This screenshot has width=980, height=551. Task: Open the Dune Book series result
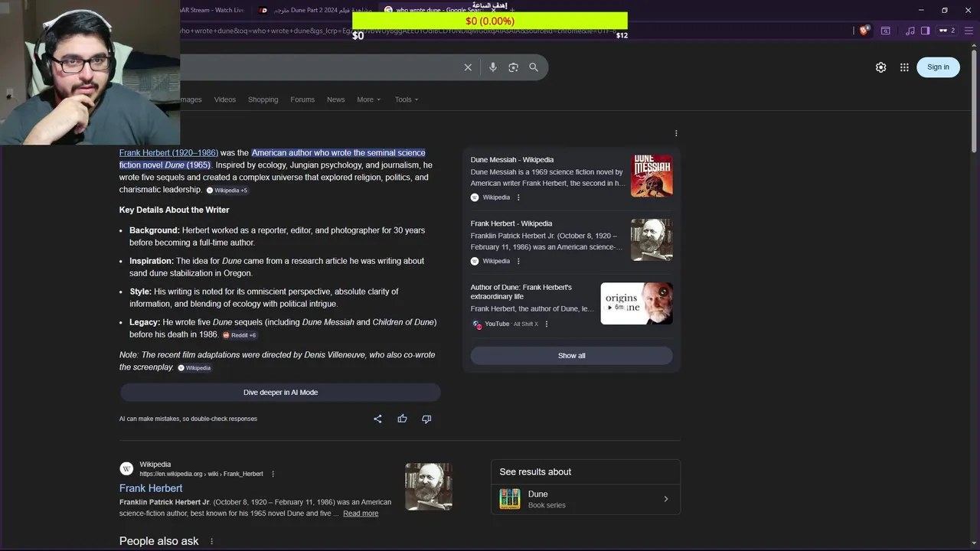click(x=586, y=499)
